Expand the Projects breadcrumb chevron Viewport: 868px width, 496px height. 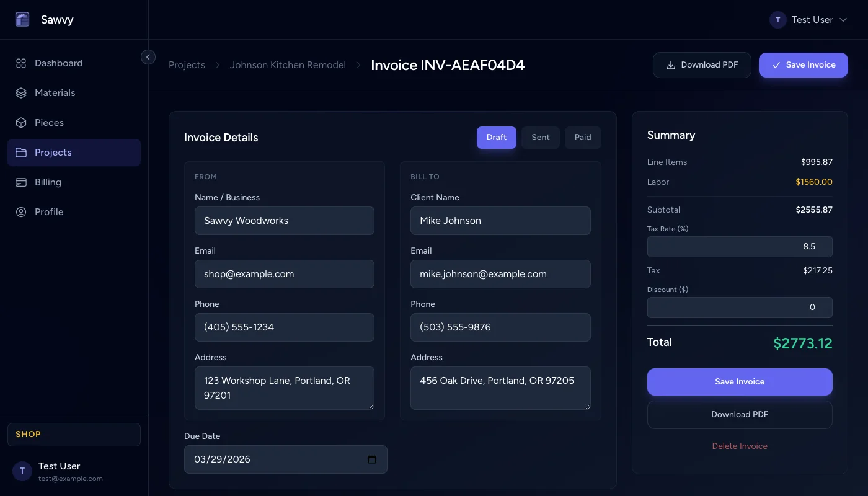[x=217, y=64]
